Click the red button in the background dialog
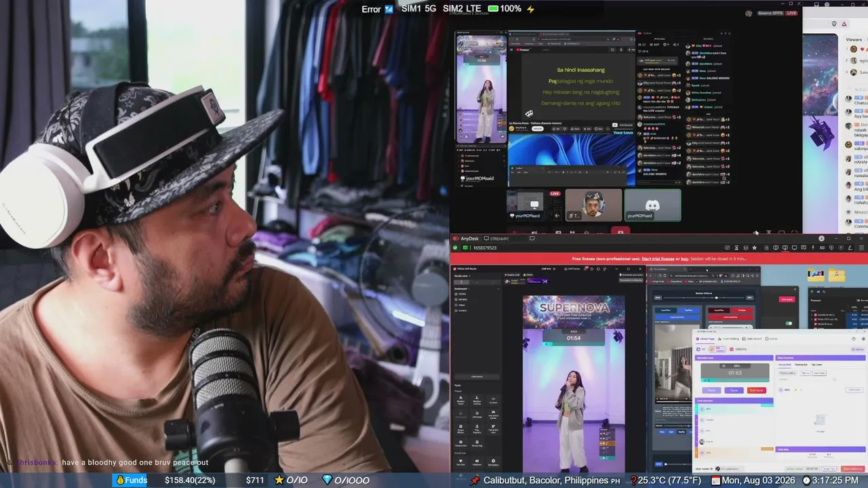868x488 pixels. click(787, 299)
